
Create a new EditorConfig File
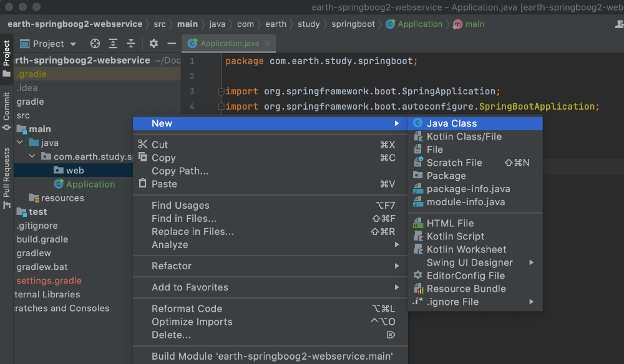tap(475, 275)
